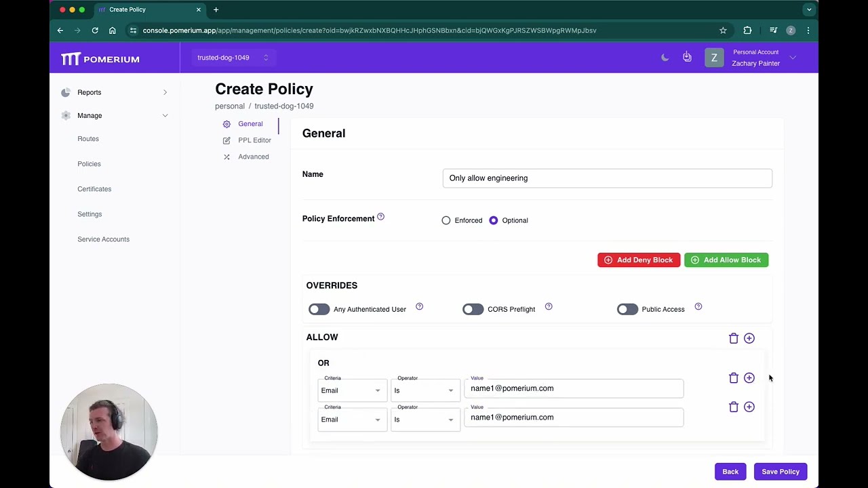Click Public Access help icon

[698, 306]
